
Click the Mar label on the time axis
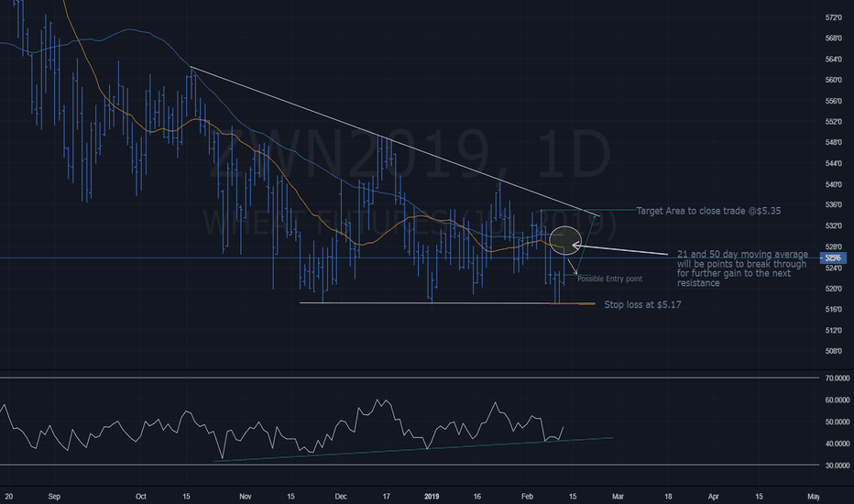[x=618, y=497]
